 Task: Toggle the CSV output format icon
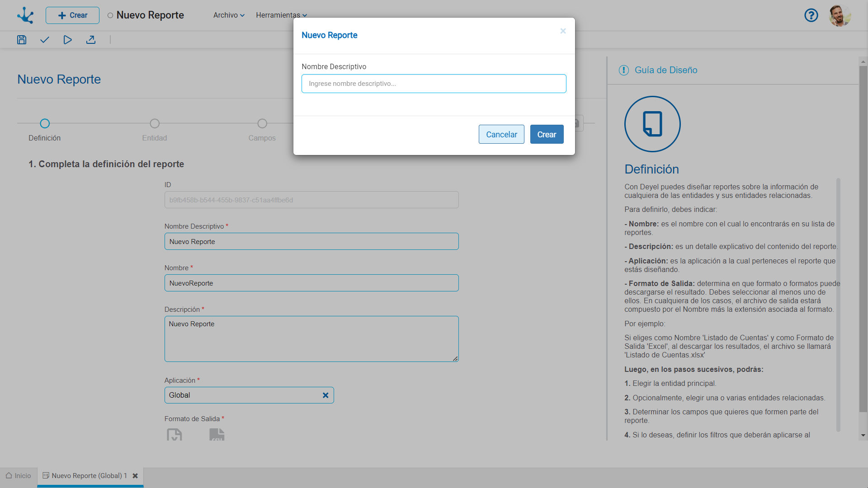click(x=217, y=435)
